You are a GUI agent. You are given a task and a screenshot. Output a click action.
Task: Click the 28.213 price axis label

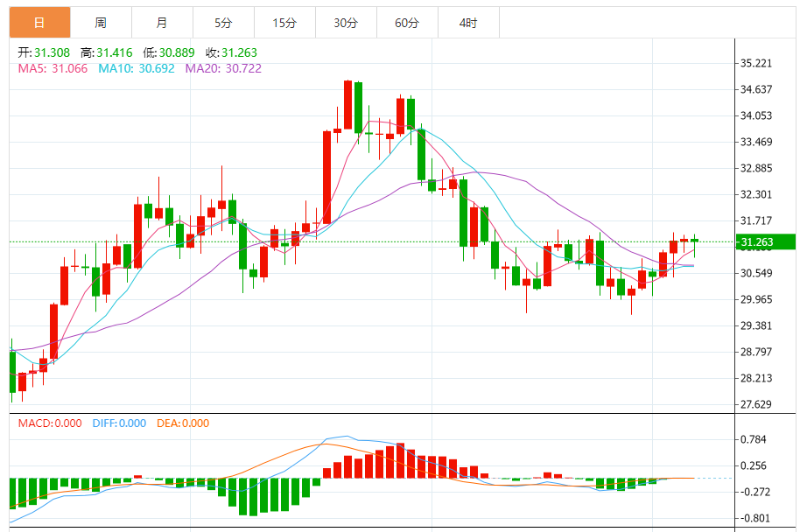(x=756, y=378)
